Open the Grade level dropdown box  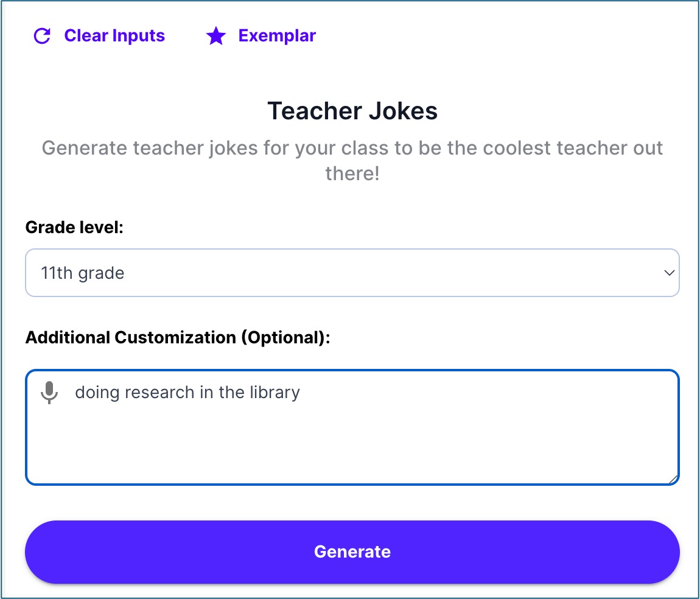point(352,273)
